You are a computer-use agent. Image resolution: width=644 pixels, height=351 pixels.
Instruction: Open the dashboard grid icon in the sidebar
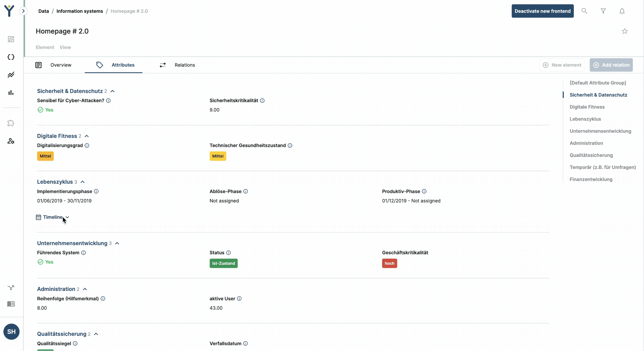11,39
